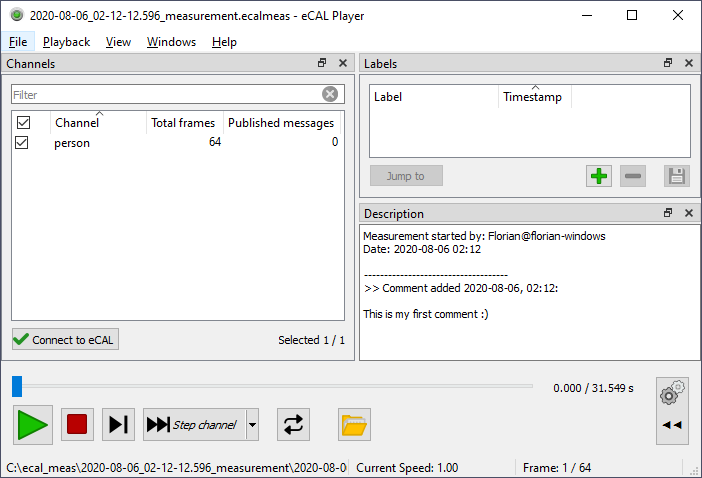Click the time display 0.000 / 31.549 s

click(x=593, y=388)
